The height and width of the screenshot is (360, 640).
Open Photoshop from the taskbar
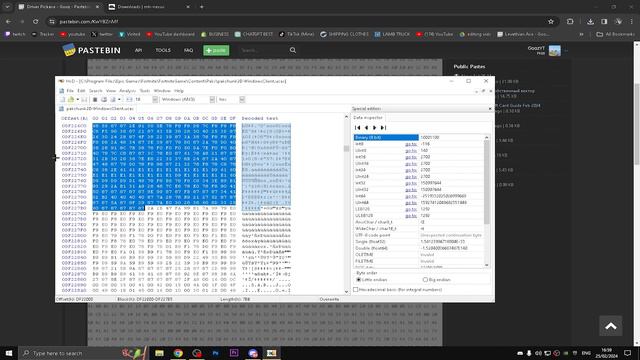(216, 353)
